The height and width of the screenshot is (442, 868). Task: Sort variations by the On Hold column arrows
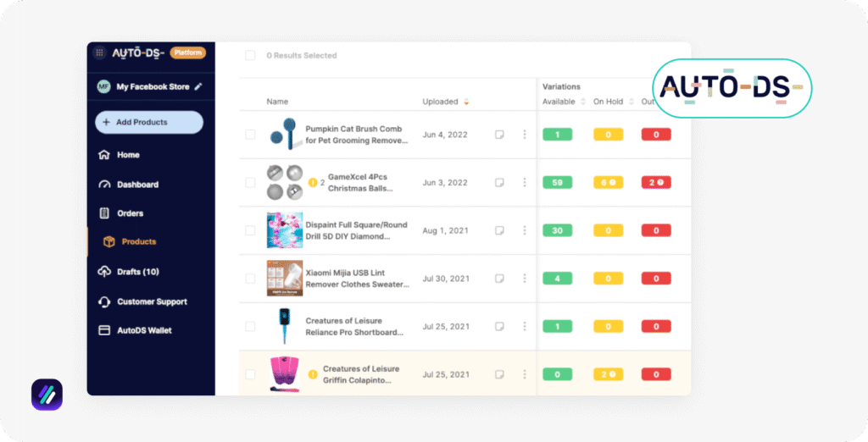(630, 102)
